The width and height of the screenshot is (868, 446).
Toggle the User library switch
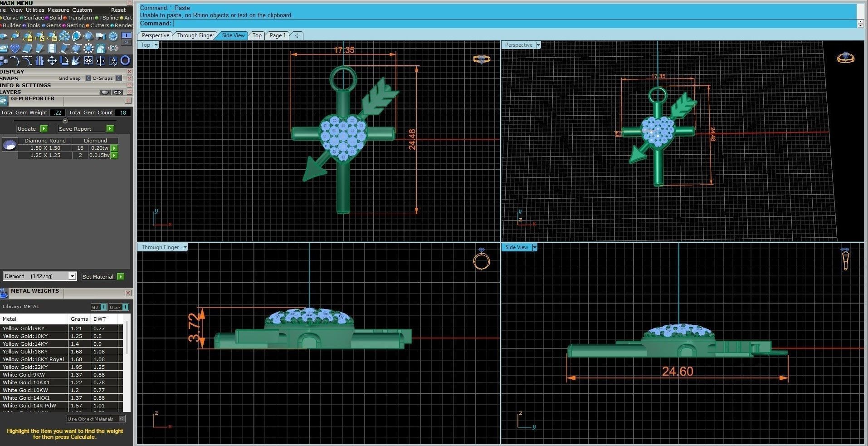click(x=119, y=307)
